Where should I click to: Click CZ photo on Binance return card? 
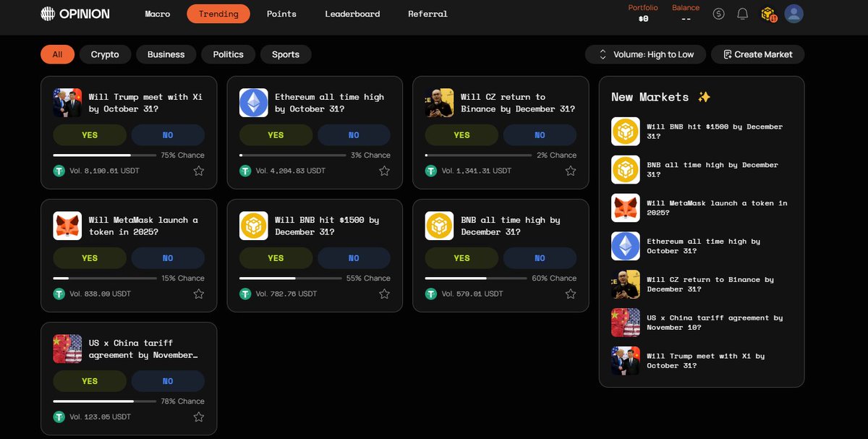coord(440,103)
